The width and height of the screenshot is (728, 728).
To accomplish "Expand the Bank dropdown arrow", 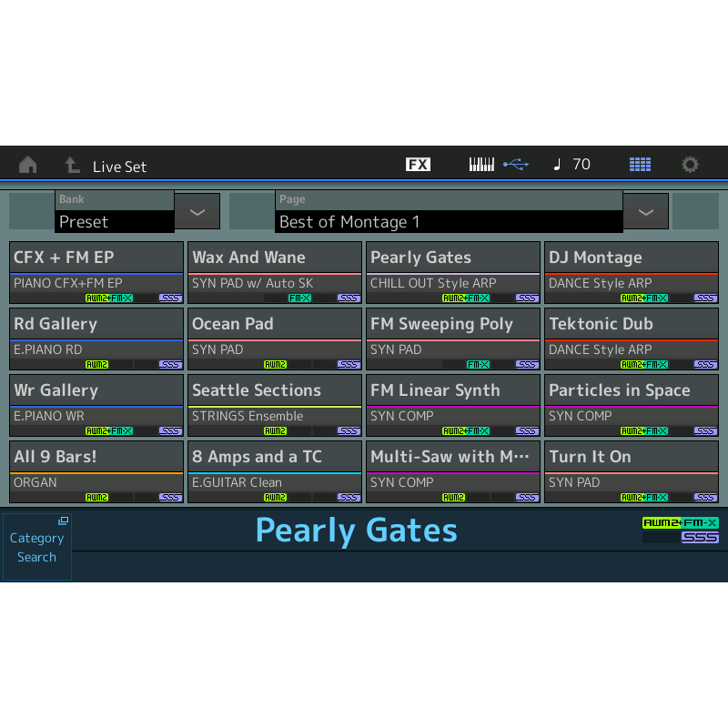I will click(197, 212).
